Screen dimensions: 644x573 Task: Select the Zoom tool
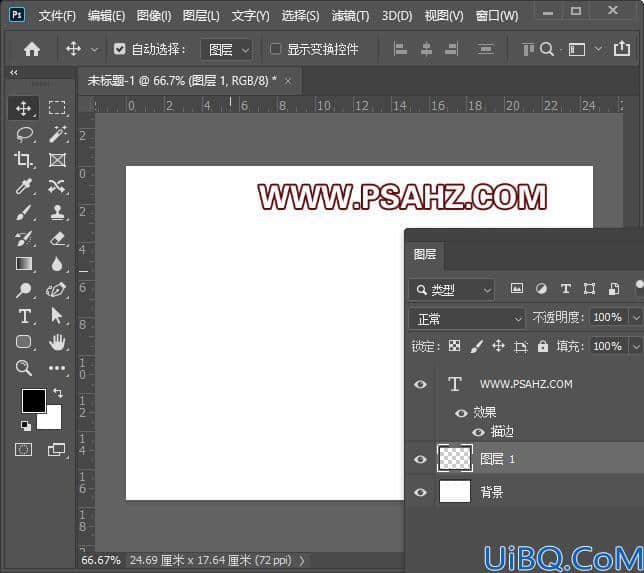(x=23, y=368)
